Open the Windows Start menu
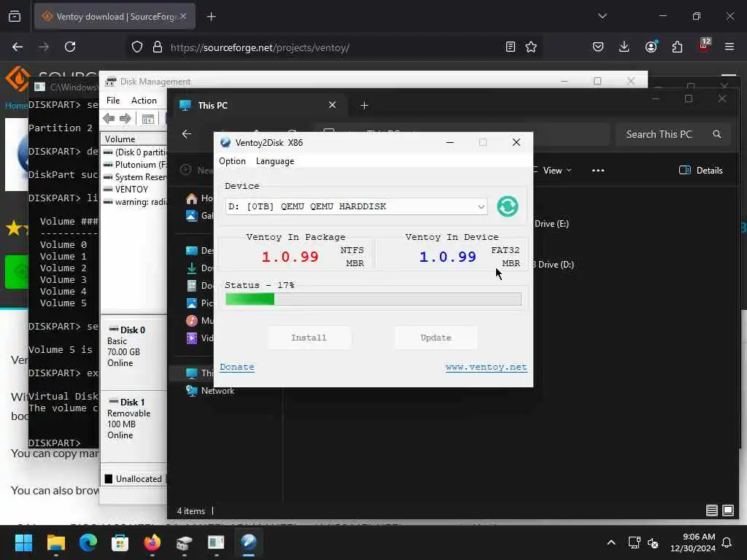 tap(23, 542)
